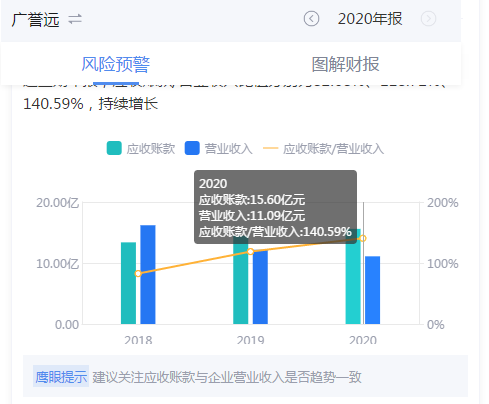This screenshot has width=489, height=404.
Task: Click the 2020年报 period label
Action: pos(370,19)
